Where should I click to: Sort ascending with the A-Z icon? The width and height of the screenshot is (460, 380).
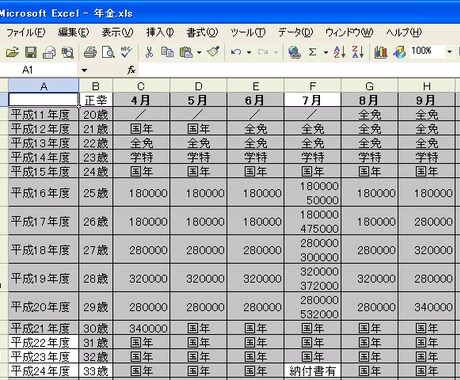tap(340, 52)
